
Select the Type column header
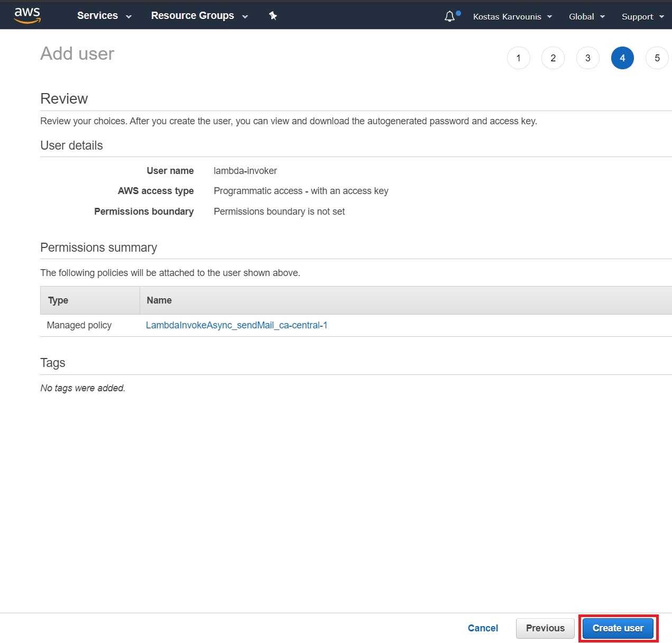[58, 300]
